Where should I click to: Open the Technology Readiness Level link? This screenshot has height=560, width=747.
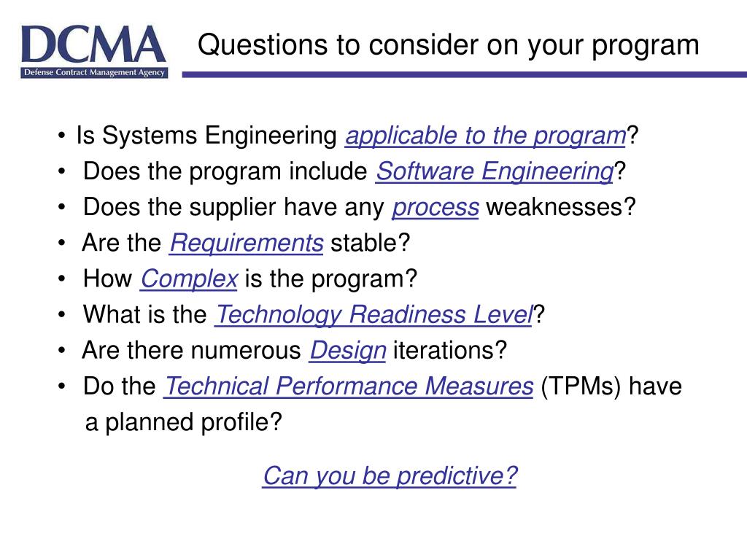point(374,314)
